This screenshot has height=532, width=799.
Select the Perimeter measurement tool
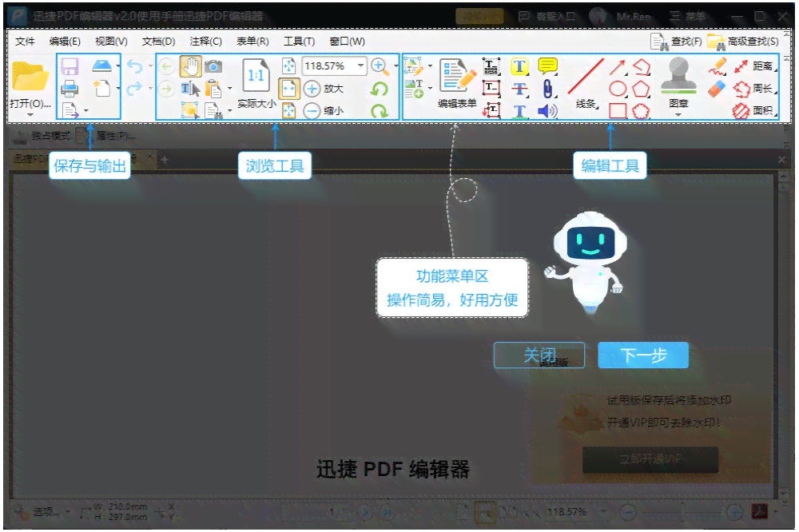pyautogui.click(x=755, y=89)
